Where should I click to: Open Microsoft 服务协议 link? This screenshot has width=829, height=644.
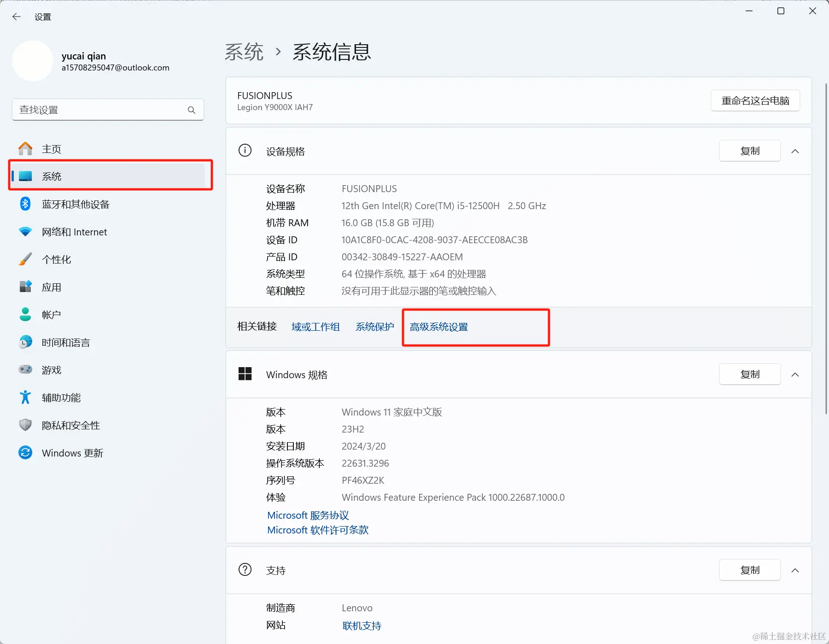[x=308, y=515]
